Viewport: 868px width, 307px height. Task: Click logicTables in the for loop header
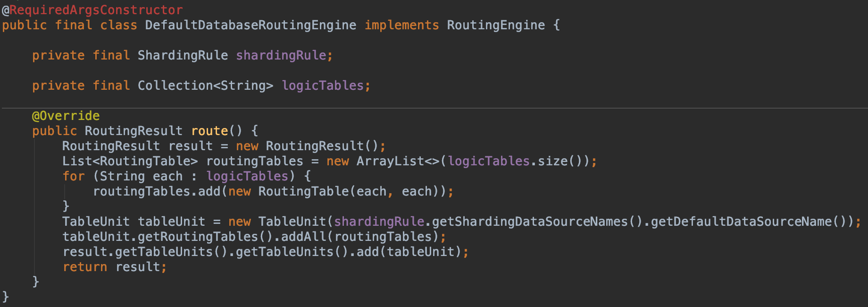[x=247, y=176]
